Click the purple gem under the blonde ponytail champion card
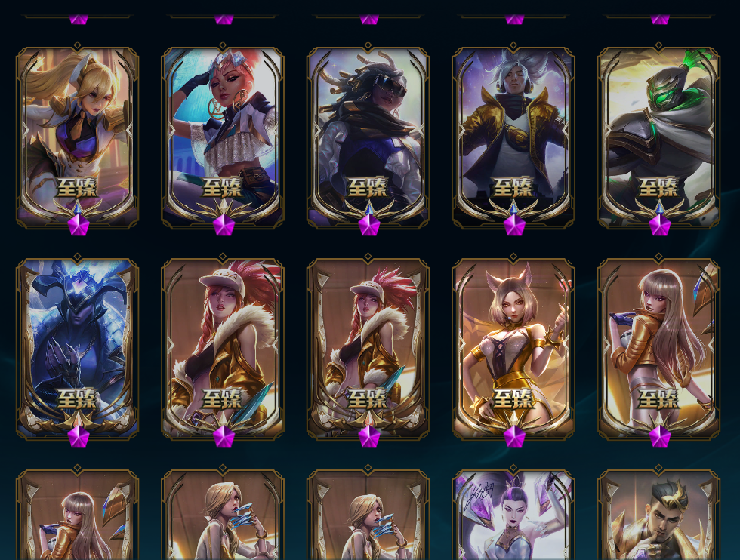 [79, 225]
